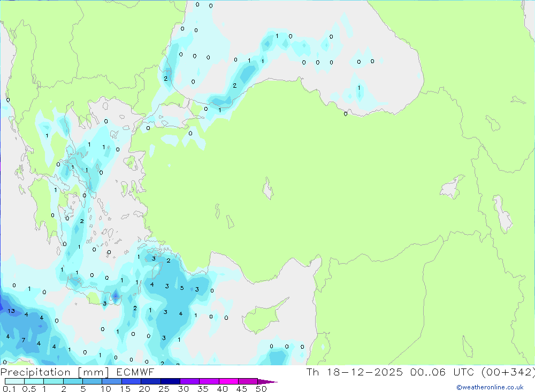Click the legend scale label "25"
Screen dimensions: 535x392
(164, 389)
